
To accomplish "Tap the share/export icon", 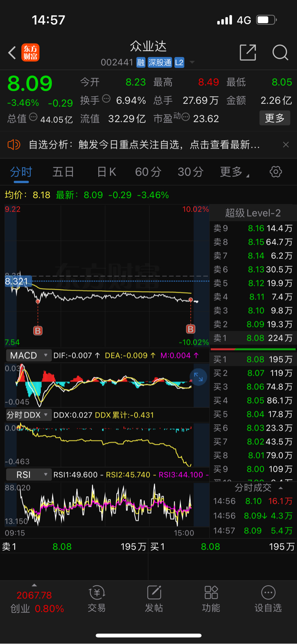I will (x=248, y=53).
